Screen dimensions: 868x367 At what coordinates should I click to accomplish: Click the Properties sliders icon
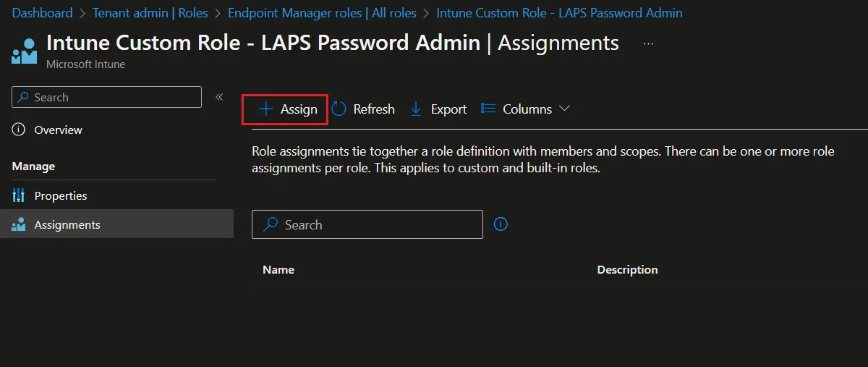(19, 195)
